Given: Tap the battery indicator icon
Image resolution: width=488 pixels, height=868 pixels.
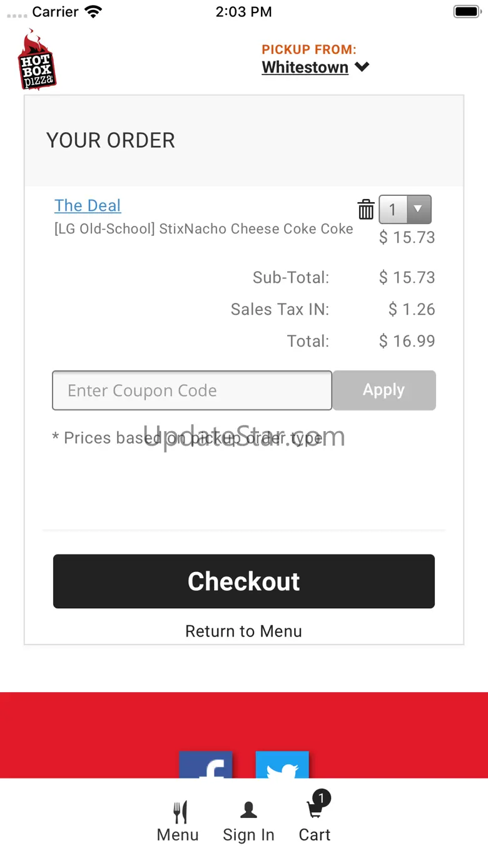Looking at the screenshot, I should point(466,12).
